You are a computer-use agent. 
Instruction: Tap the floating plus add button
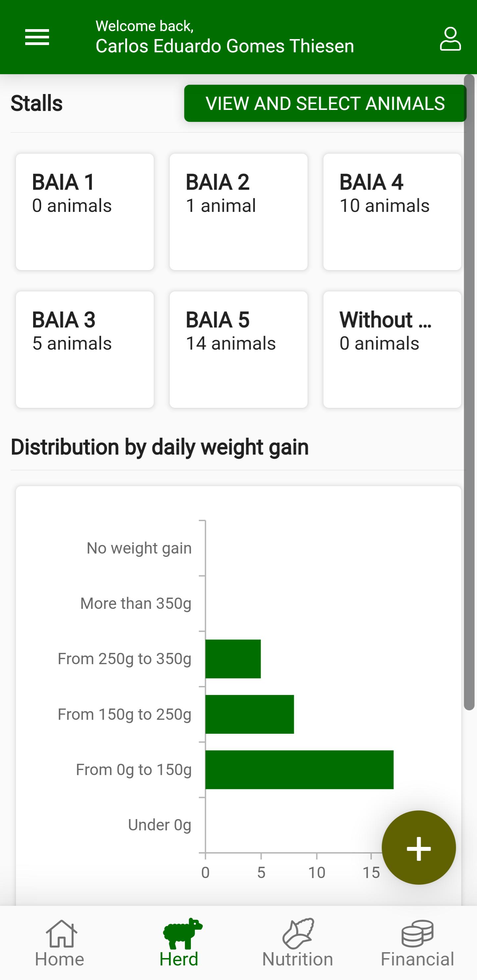coord(419,848)
